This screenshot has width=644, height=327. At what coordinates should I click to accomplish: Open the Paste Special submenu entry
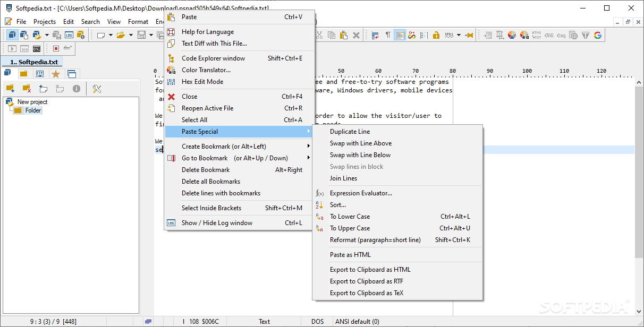click(239, 132)
